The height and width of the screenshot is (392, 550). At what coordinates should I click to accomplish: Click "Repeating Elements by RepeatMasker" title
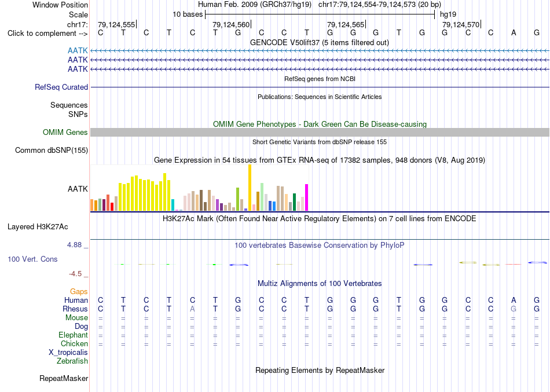point(320,370)
